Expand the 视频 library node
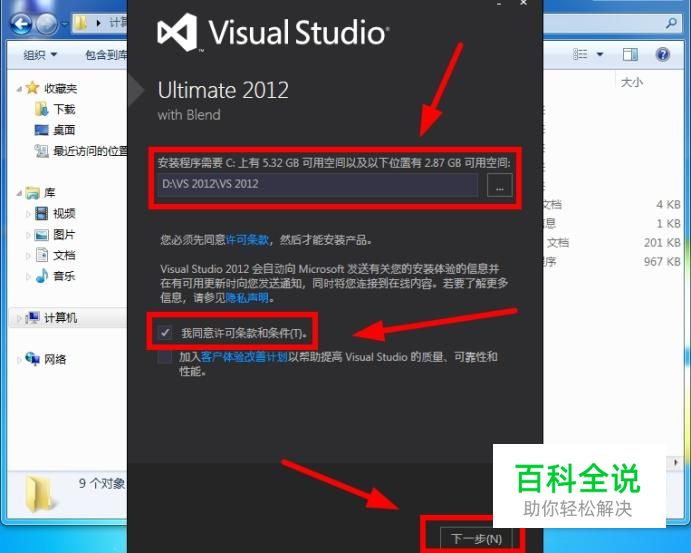 [28, 214]
